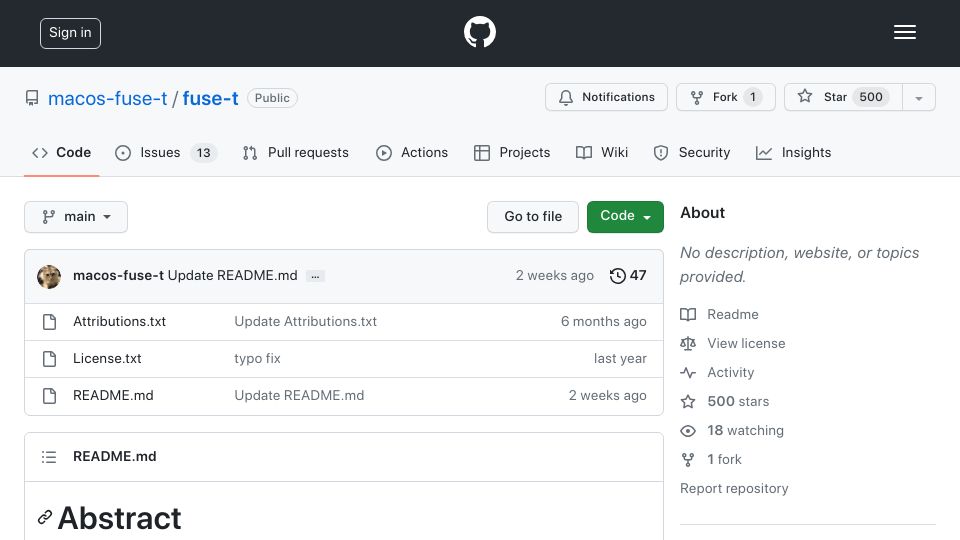Open the Projects tab

[x=512, y=152]
